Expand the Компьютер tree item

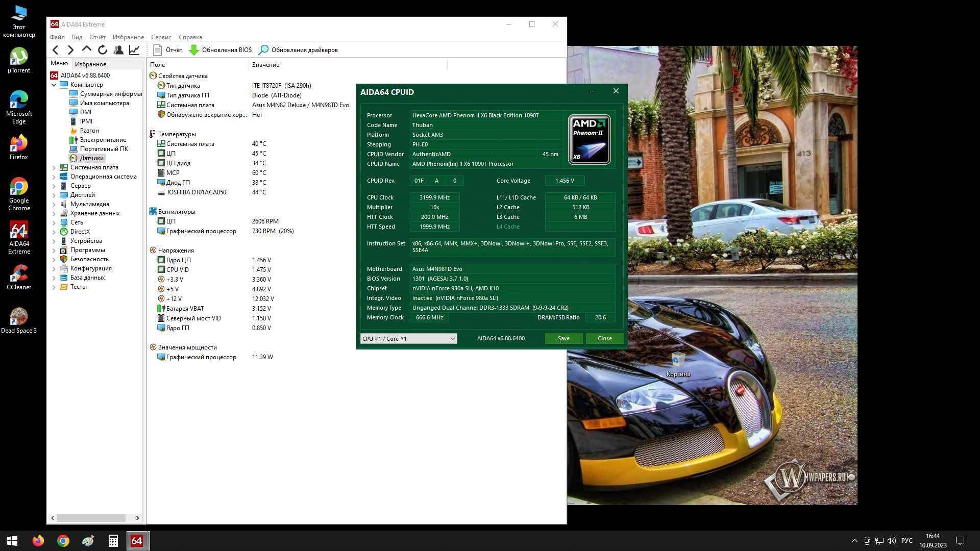pos(54,84)
